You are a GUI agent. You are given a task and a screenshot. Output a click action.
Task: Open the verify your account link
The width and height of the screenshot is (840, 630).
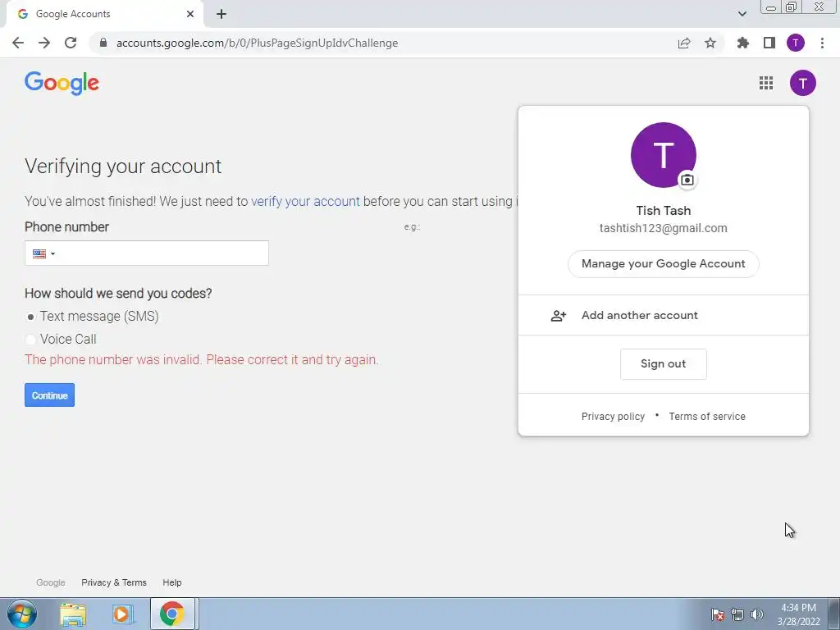tap(305, 202)
